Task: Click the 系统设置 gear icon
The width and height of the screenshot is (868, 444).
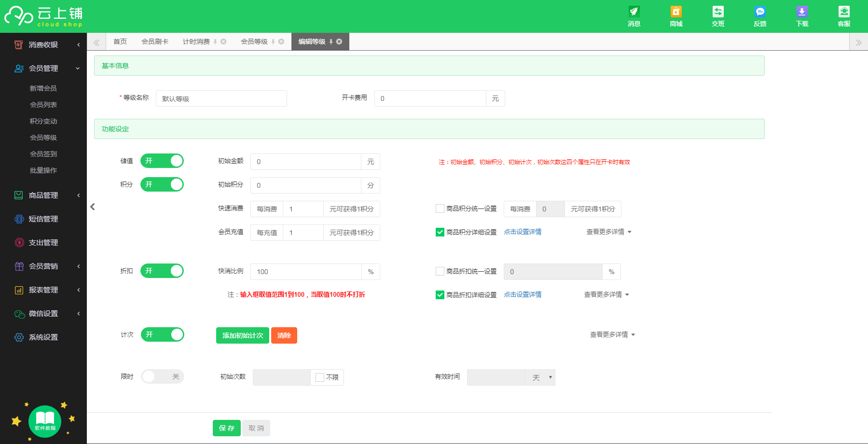Action: pyautogui.click(x=19, y=337)
